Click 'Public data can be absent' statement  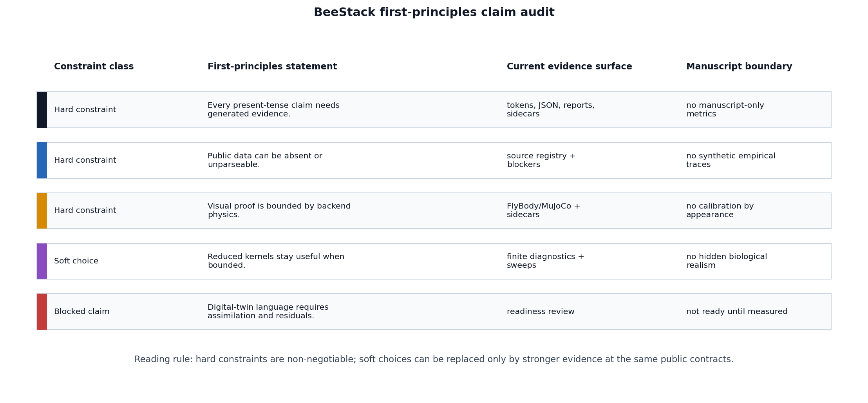tap(265, 160)
